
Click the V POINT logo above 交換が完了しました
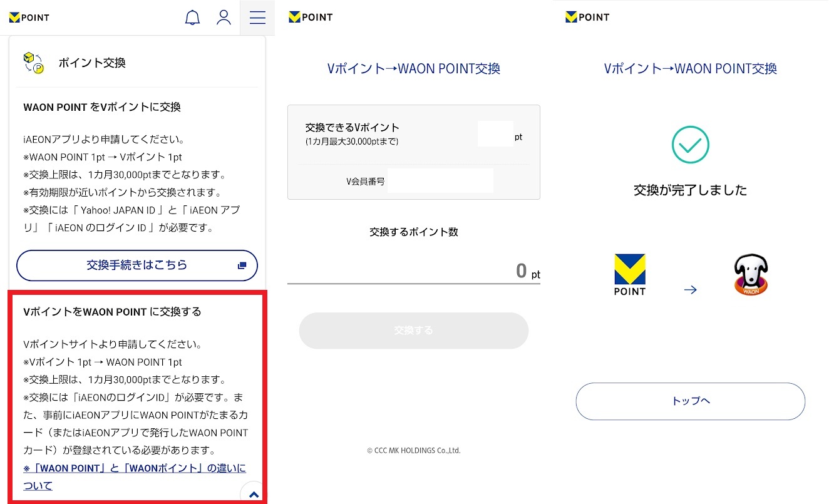click(587, 18)
